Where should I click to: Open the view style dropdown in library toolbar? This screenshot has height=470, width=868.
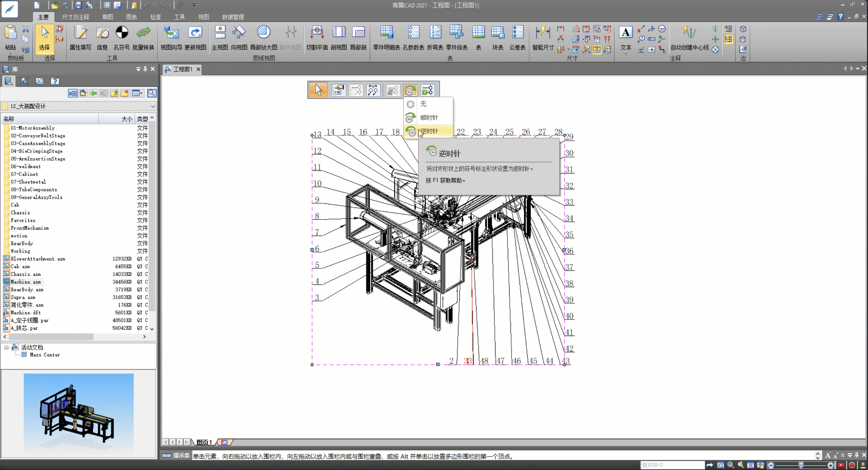point(137,93)
